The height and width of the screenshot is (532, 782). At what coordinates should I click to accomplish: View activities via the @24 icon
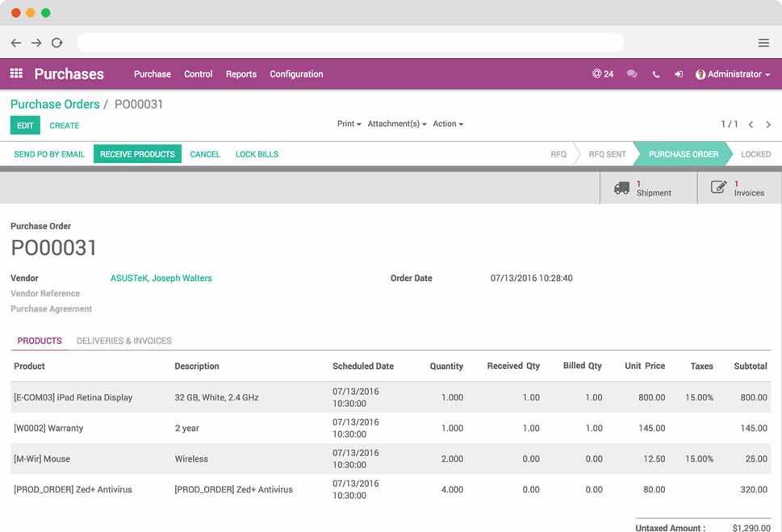pyautogui.click(x=604, y=73)
